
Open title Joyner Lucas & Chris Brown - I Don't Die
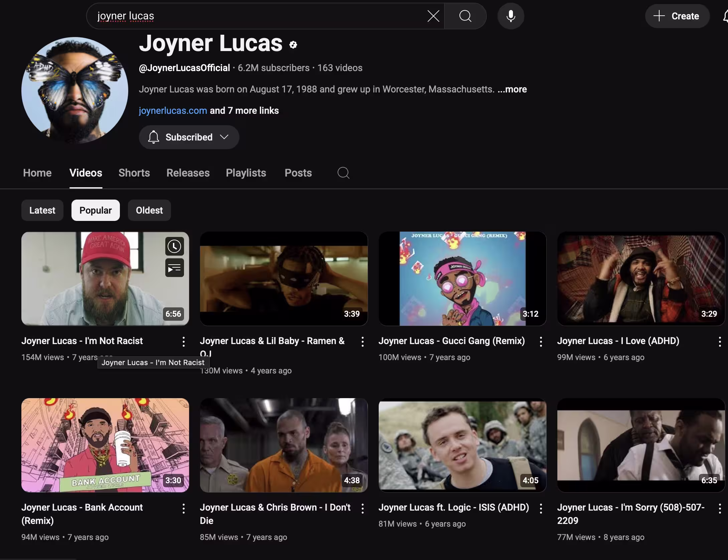click(x=275, y=514)
